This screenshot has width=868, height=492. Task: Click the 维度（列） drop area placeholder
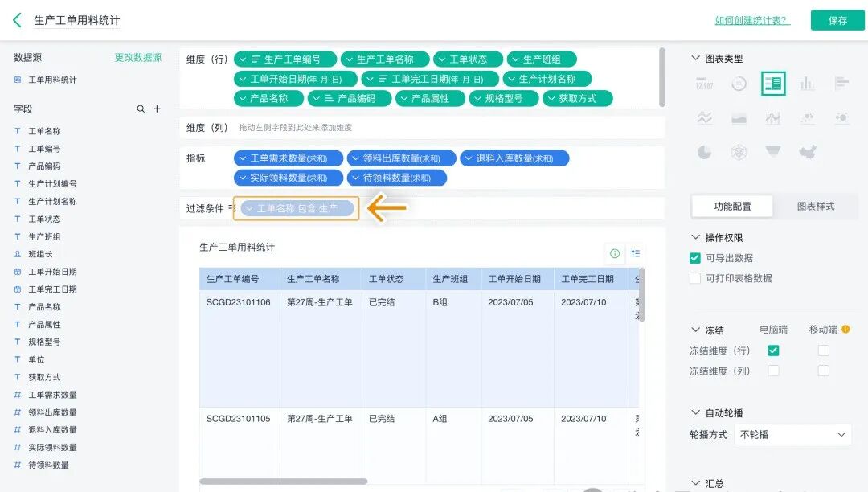(295, 127)
